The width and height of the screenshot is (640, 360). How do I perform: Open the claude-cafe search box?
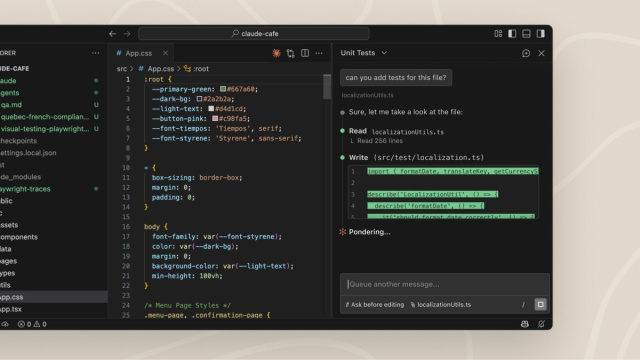254,33
